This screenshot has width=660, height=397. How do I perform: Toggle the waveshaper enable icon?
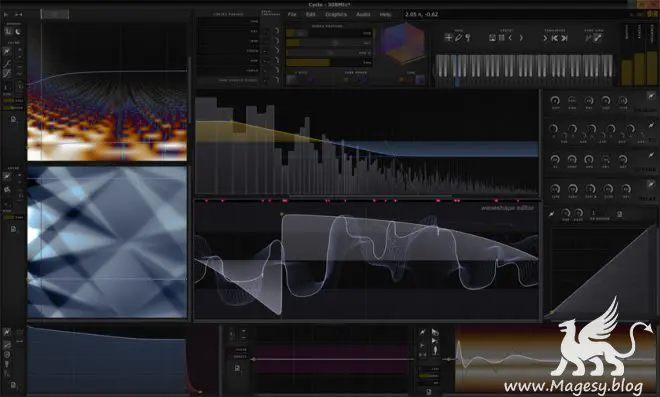[x=551, y=214]
